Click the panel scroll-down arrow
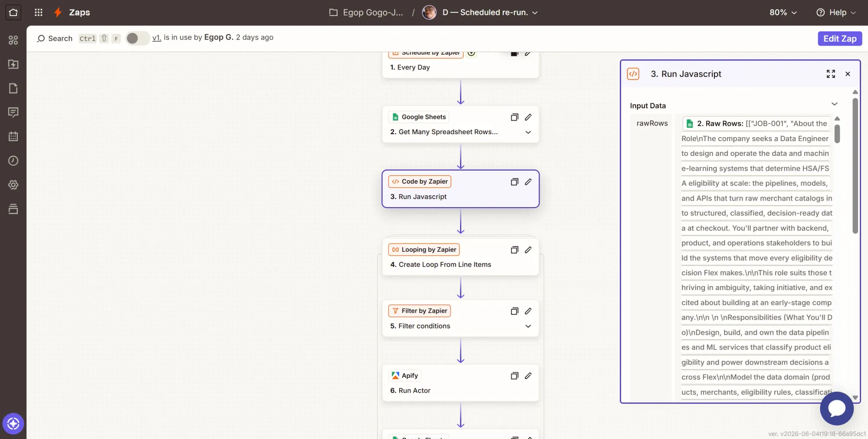This screenshot has height=439, width=868. point(855,398)
